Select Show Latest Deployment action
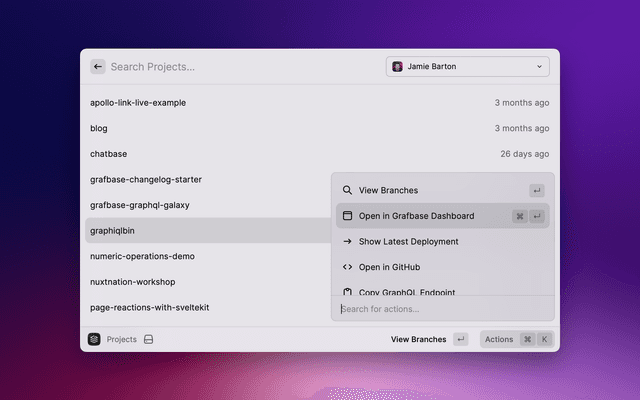Image resolution: width=640 pixels, height=400 pixels. [408, 242]
